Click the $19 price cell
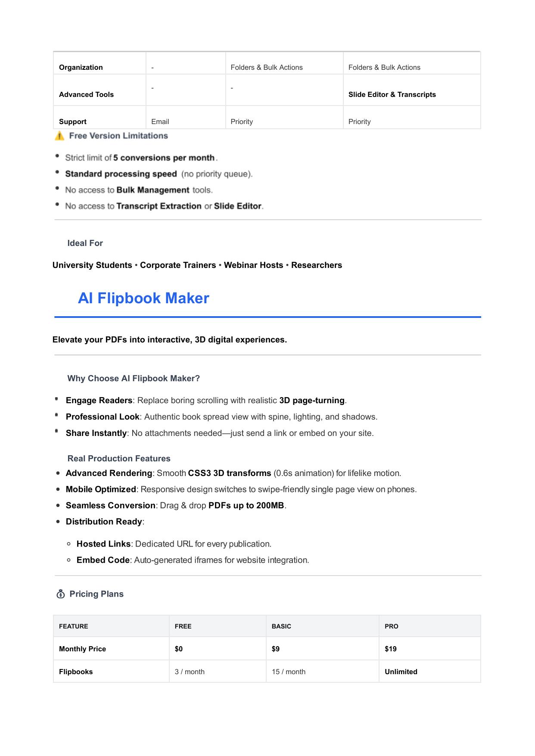The image size is (535, 756). 391,649
